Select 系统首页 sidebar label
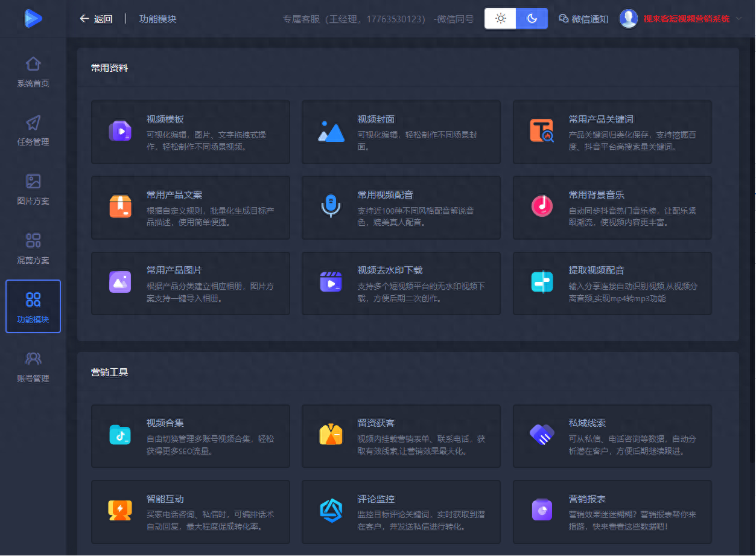Viewport: 756px width, 556px height. (33, 83)
